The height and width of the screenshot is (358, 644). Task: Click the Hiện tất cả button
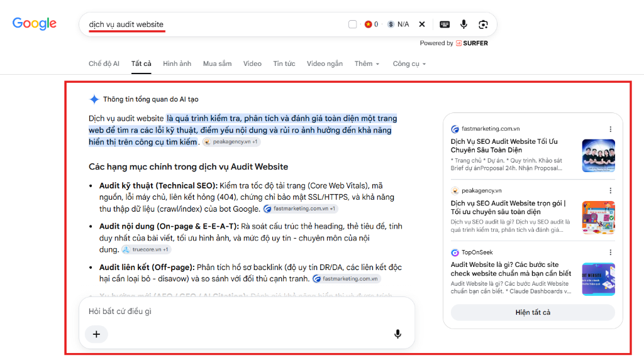pyautogui.click(x=533, y=313)
